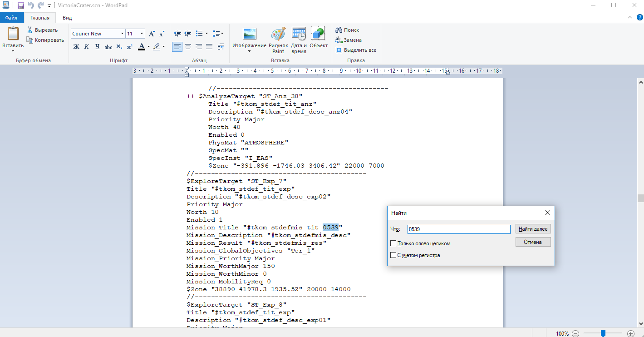Open the highlight color dropdown arrow

[164, 46]
